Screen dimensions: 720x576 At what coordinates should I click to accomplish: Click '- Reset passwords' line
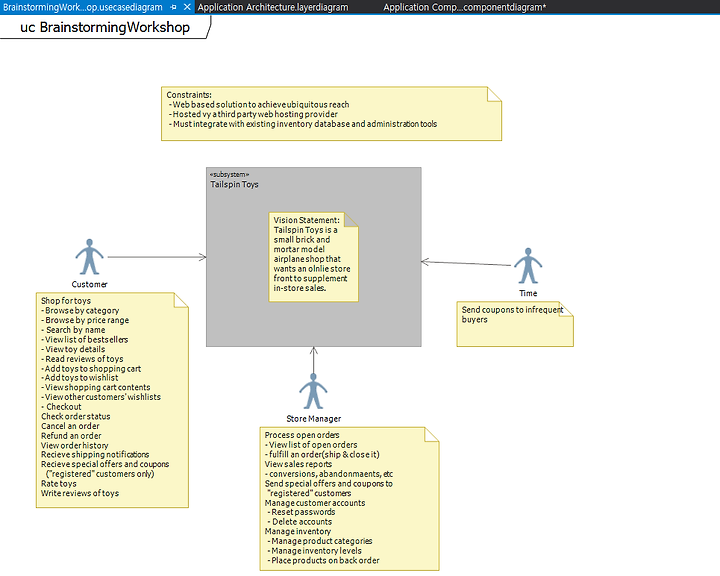(301, 512)
